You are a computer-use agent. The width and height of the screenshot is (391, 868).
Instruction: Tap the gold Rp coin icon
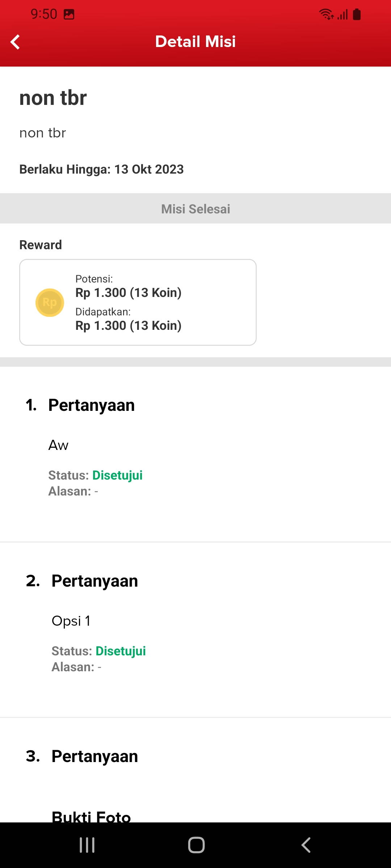pos(50,302)
